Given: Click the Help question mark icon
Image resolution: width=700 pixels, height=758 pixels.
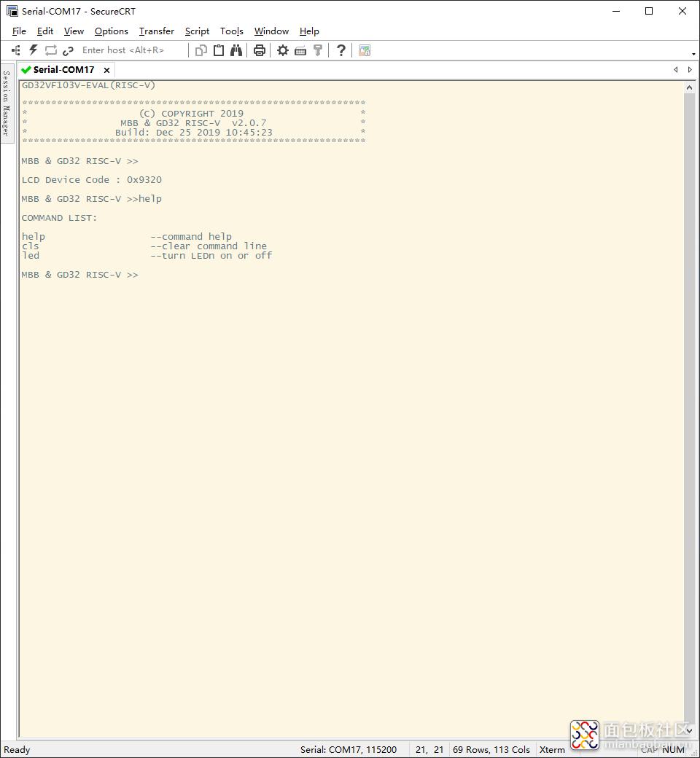Looking at the screenshot, I should coord(341,50).
